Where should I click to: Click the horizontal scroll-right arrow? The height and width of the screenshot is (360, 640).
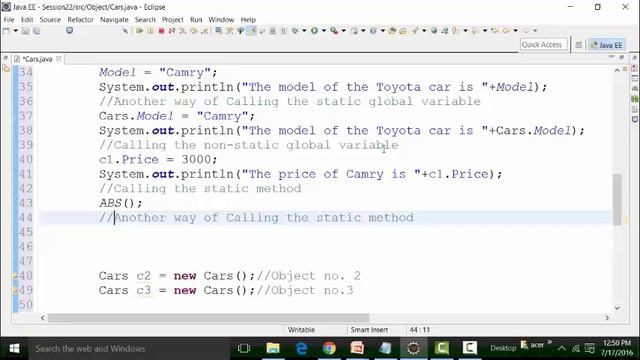point(607,318)
